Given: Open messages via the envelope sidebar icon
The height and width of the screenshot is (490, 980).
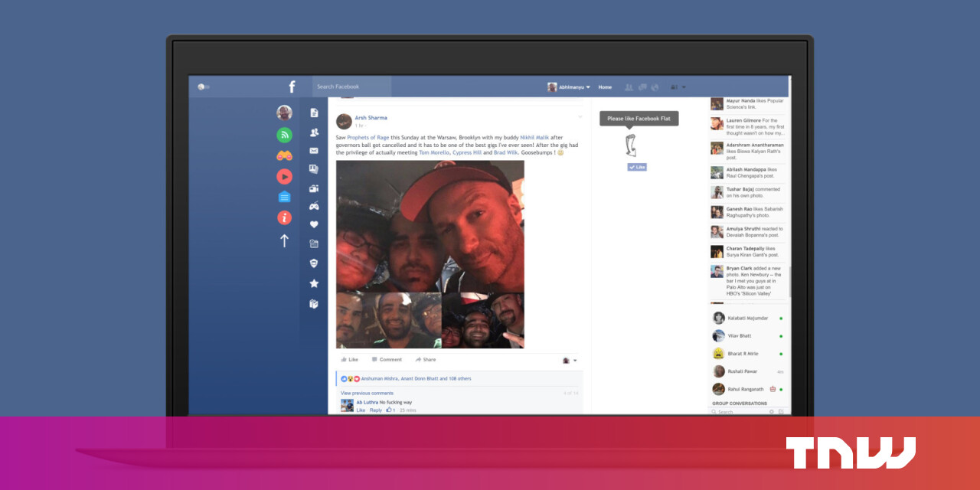Looking at the screenshot, I should [314, 151].
